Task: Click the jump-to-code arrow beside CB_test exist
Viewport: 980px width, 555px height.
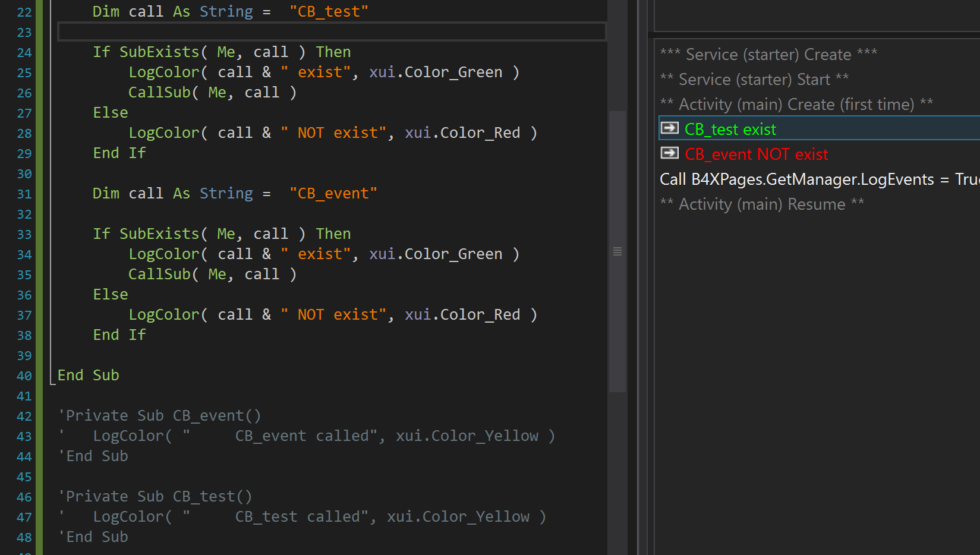Action: coord(669,128)
